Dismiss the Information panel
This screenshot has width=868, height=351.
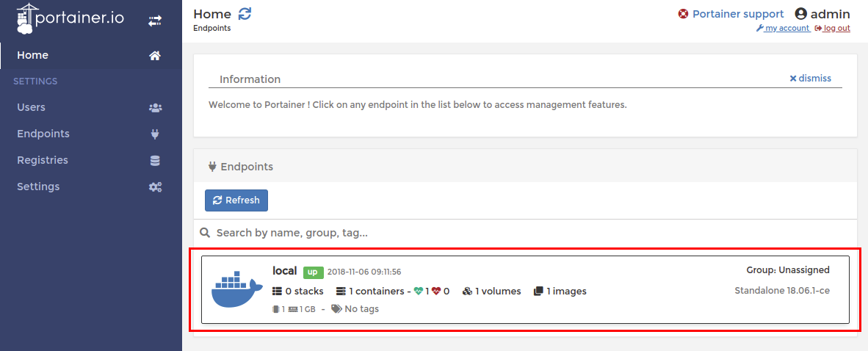coord(811,78)
